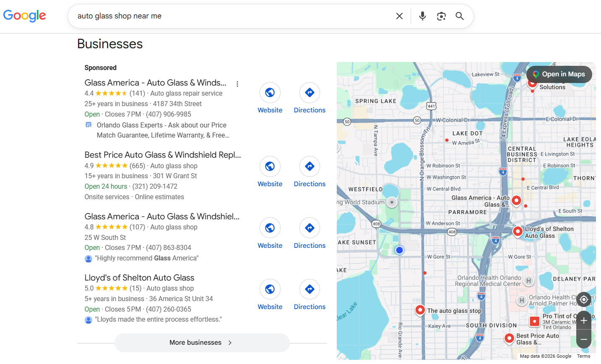Open Website icon for Glass America on W South St
The width and height of the screenshot is (601, 364).
[270, 228]
